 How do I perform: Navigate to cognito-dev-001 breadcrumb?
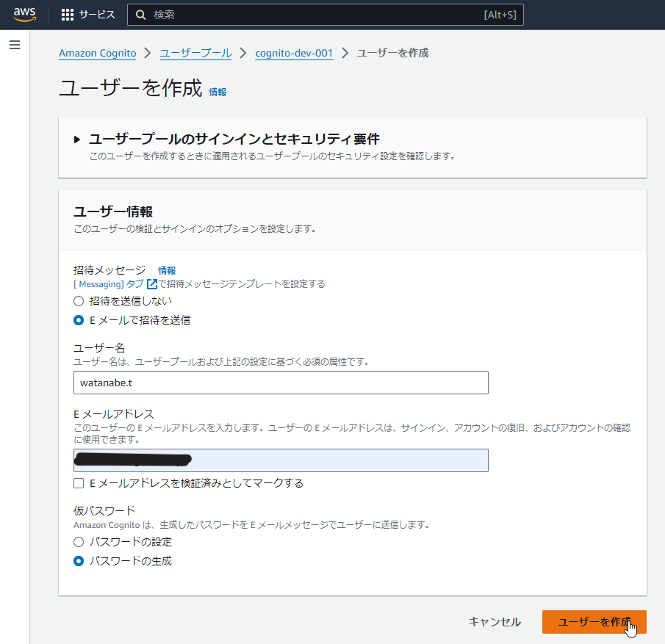pyautogui.click(x=294, y=54)
